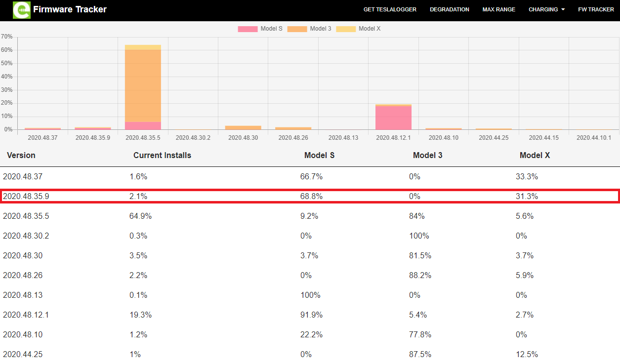Viewport: 620px width, 364px height.
Task: Click the 2020.48.12.1 Model S pink bar
Action: click(x=393, y=118)
